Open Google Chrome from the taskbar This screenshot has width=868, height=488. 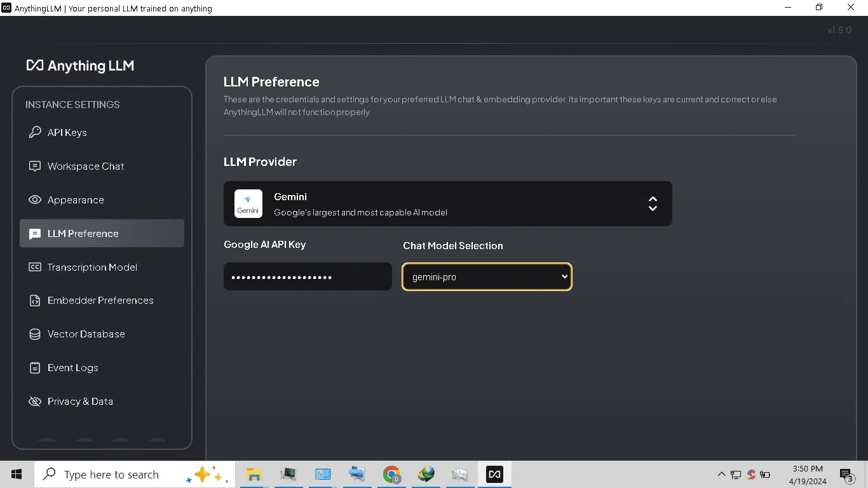392,475
